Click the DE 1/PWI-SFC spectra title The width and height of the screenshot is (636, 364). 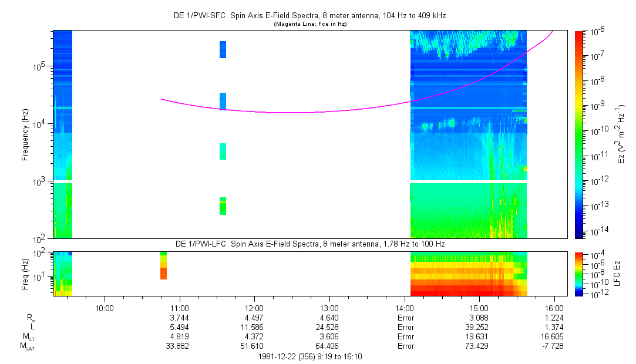point(309,16)
